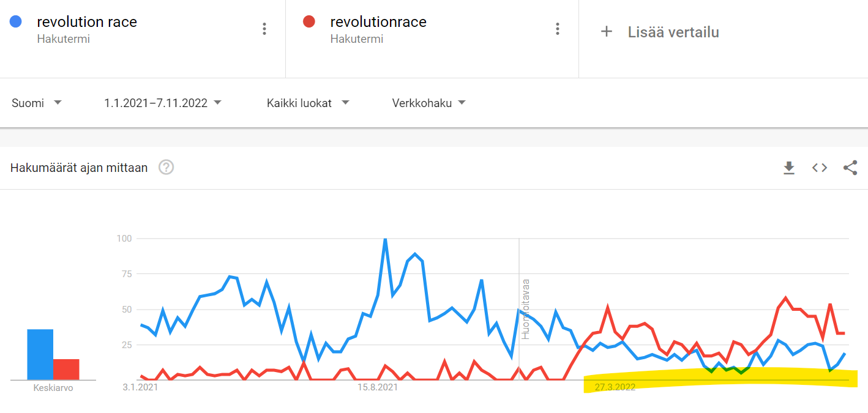
Task: Expand the Suomi region dropdown
Action: pos(37,103)
